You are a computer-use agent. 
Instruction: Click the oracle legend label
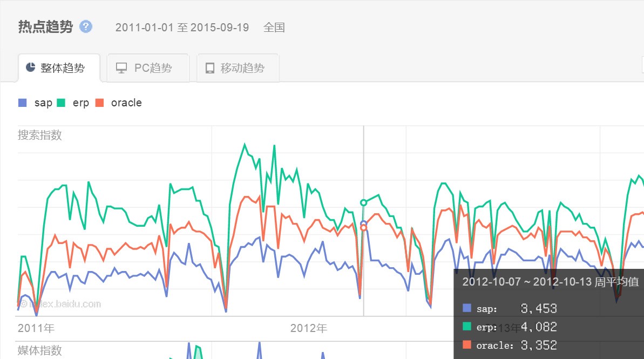(126, 103)
